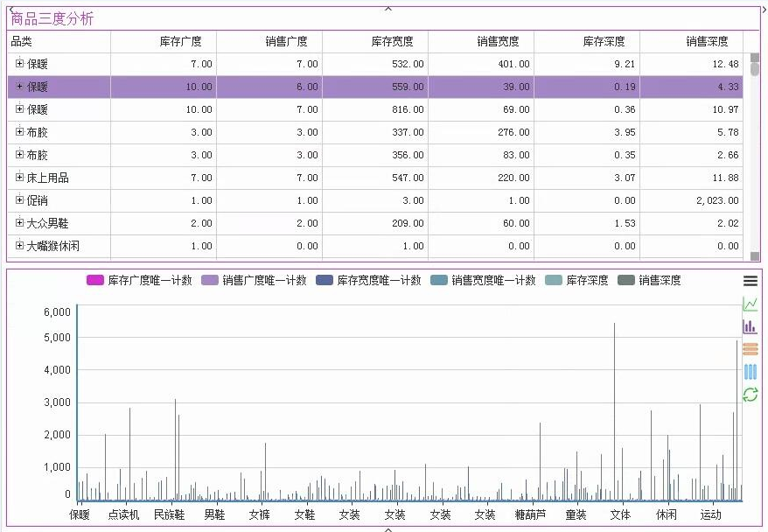This screenshot has width=768, height=532.
Task: Select the 2.66 销售深度 cell
Action: [692, 155]
